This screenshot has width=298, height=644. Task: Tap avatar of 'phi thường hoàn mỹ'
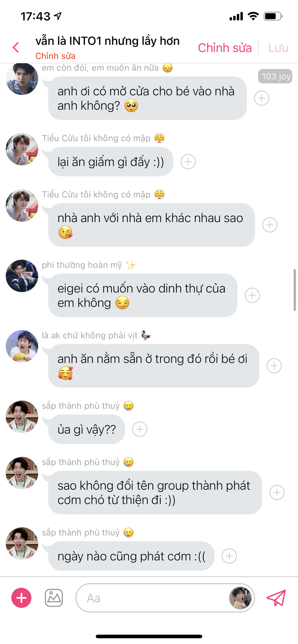(x=22, y=276)
